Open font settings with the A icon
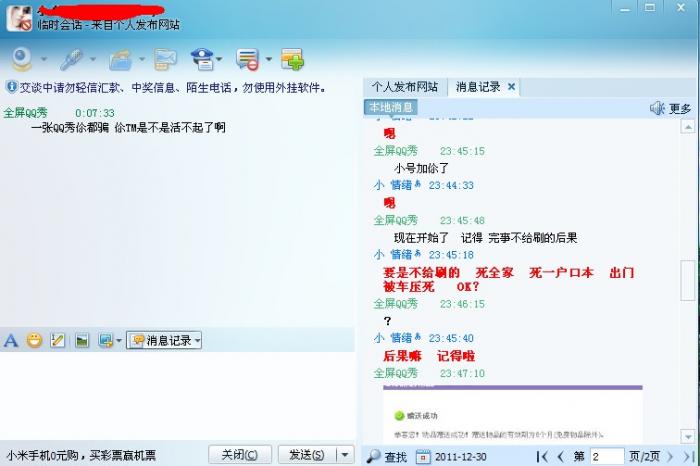The height and width of the screenshot is (466, 700). (x=11, y=341)
